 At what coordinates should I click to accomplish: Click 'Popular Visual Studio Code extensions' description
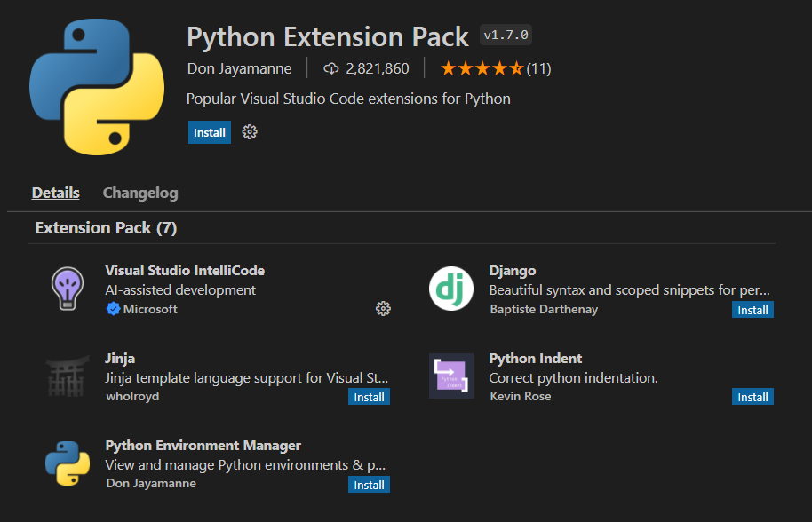click(x=348, y=99)
